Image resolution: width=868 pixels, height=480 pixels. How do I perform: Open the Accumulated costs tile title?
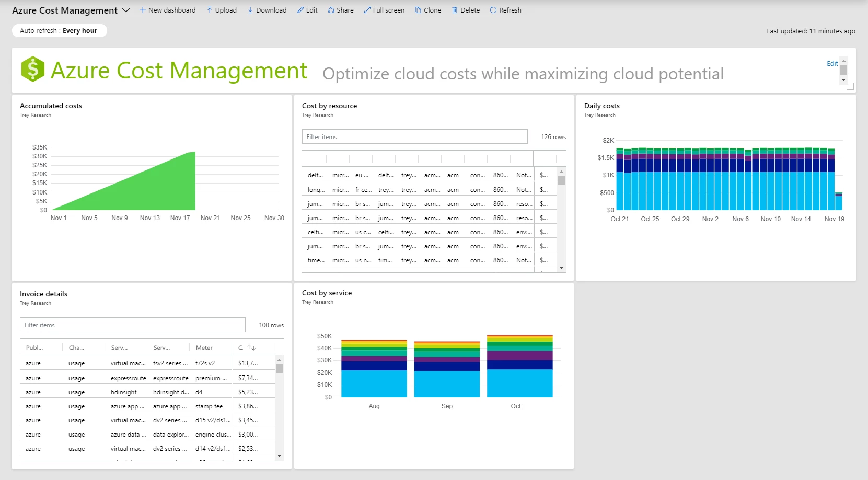click(x=51, y=106)
